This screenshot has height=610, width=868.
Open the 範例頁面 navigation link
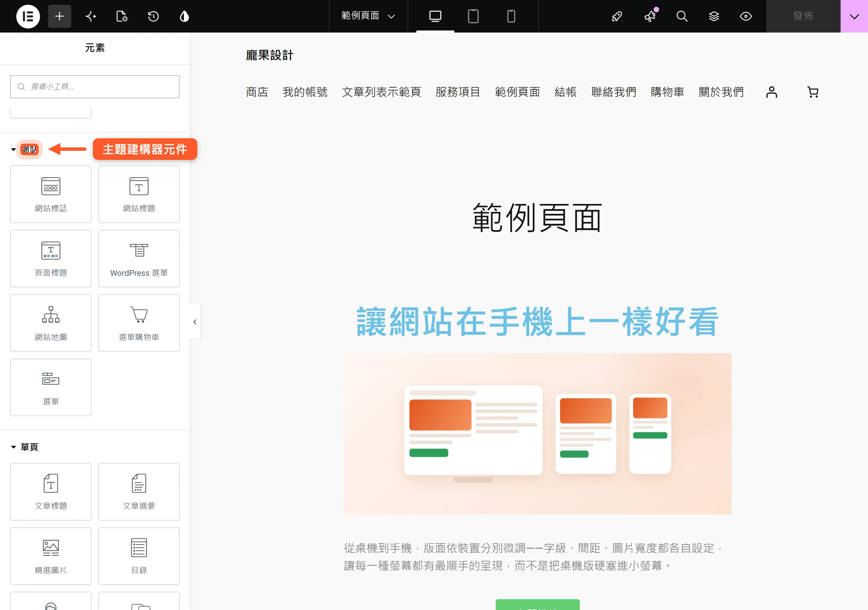(517, 92)
